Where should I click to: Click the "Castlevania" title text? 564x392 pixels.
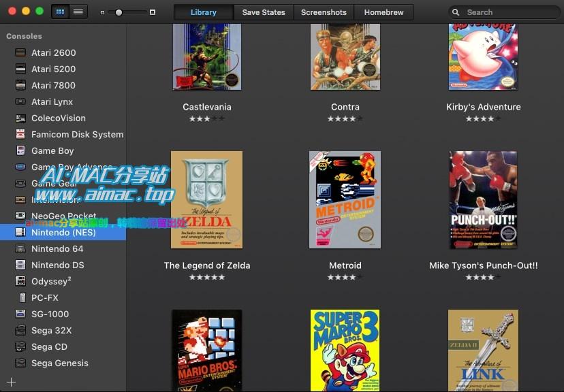coord(207,107)
